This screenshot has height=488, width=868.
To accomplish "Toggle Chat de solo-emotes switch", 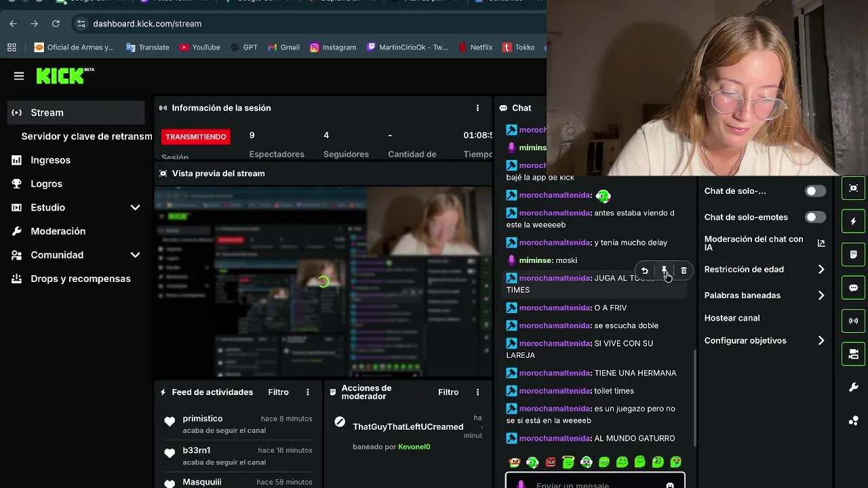I will point(815,217).
